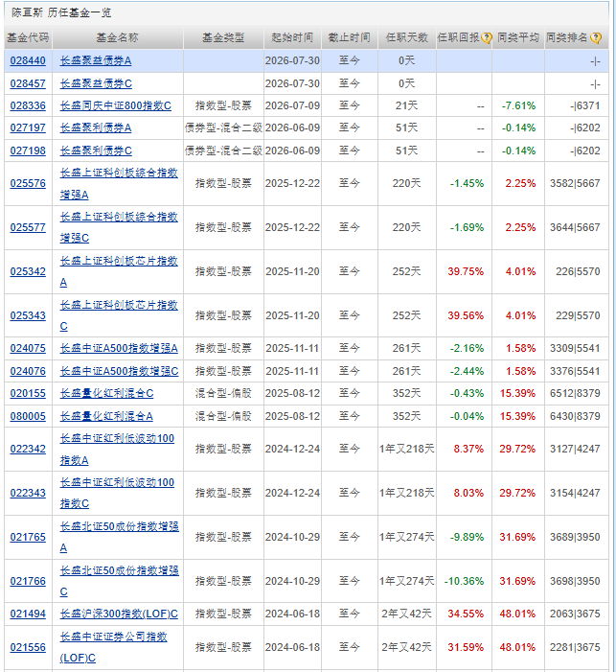Open fund code 028457 link
Screen dimensions: 616x672
[28, 83]
